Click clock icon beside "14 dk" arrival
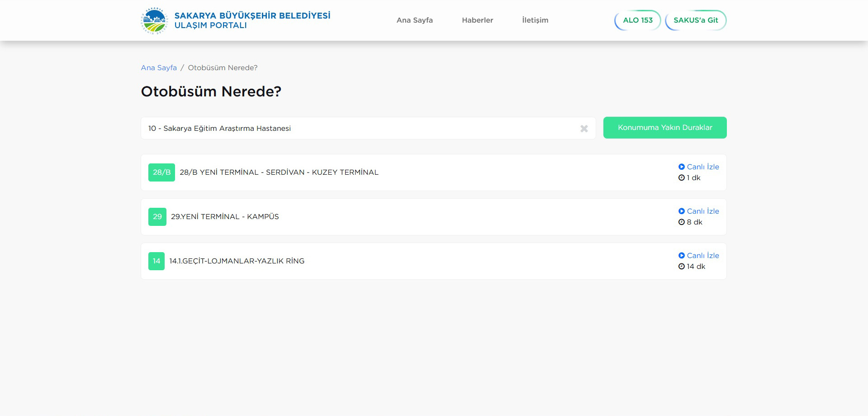Viewport: 868px width, 416px height. (681, 267)
